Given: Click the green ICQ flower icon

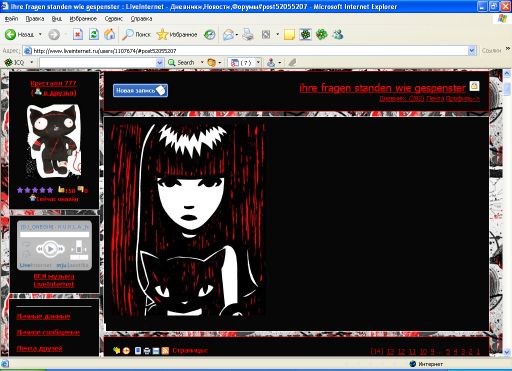Looking at the screenshot, I should (322, 34).
